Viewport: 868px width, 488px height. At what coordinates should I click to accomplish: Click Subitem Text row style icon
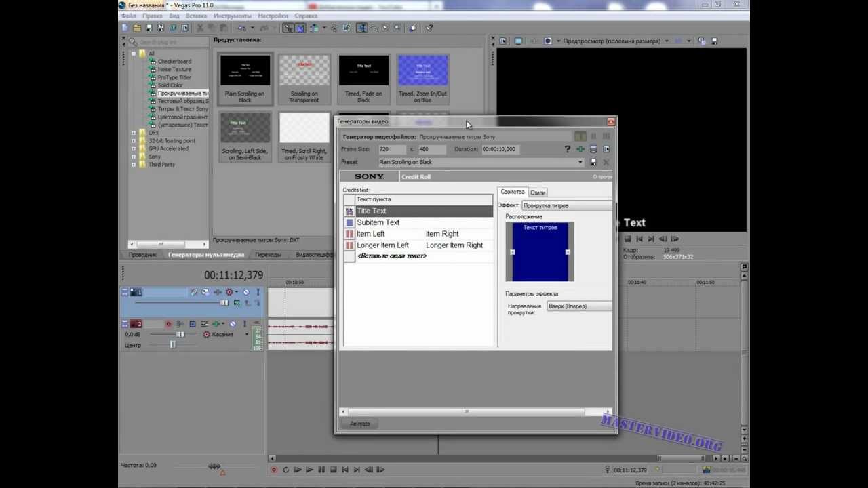point(350,222)
